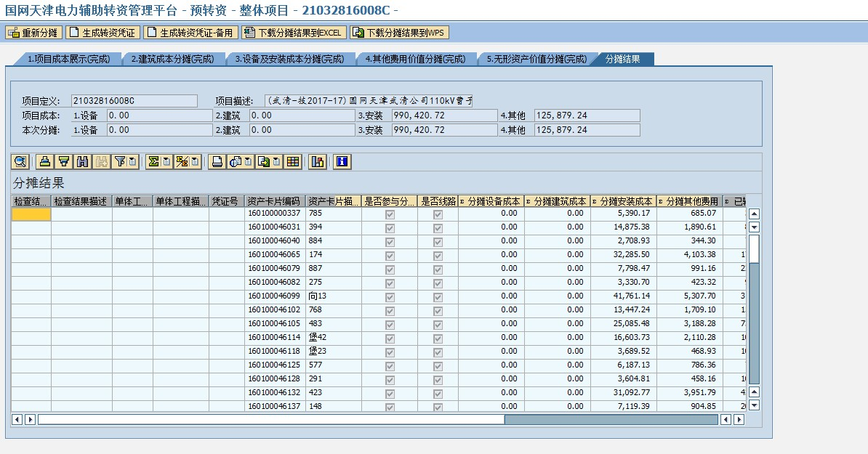Image resolution: width=868 pixels, height=454 pixels.
Task: Switch to tab 2.建筑成本分摊(完成)
Action: (x=172, y=59)
